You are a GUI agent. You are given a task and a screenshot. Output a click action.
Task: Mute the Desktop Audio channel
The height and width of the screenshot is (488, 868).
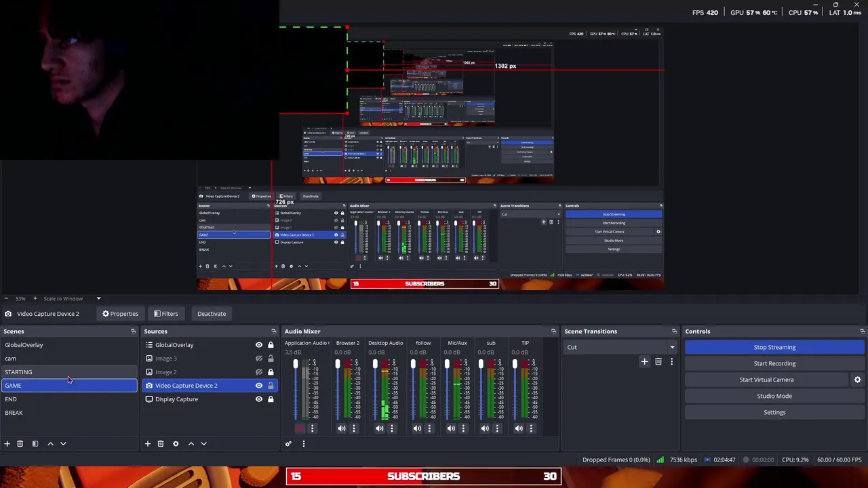[x=379, y=428]
